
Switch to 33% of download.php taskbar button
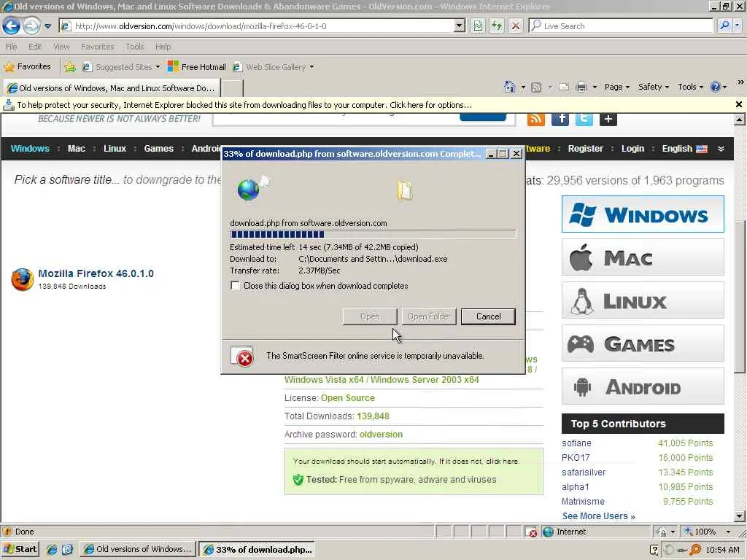click(x=258, y=549)
